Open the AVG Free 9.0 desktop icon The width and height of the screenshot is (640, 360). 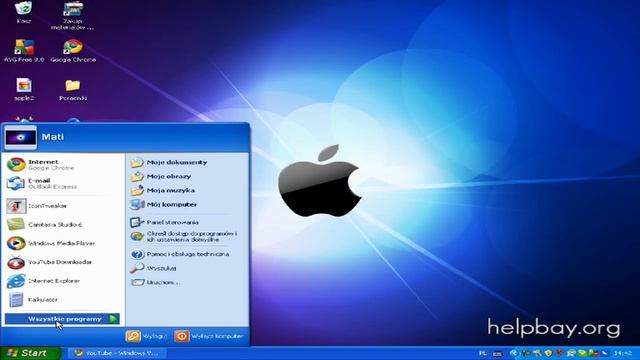point(24,51)
